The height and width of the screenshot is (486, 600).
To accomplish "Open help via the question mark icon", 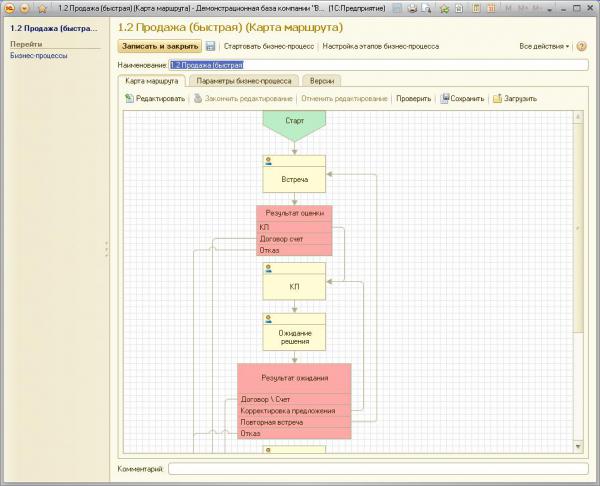I will pyautogui.click(x=581, y=46).
